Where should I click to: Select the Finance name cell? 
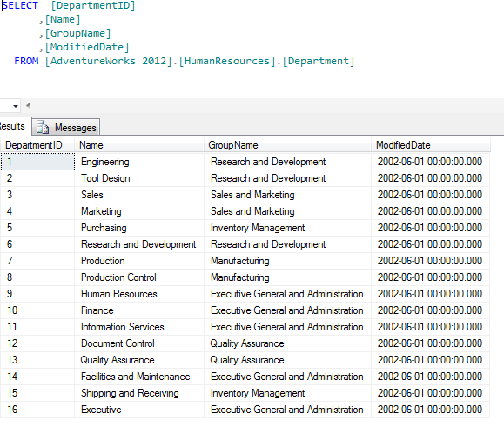139,310
